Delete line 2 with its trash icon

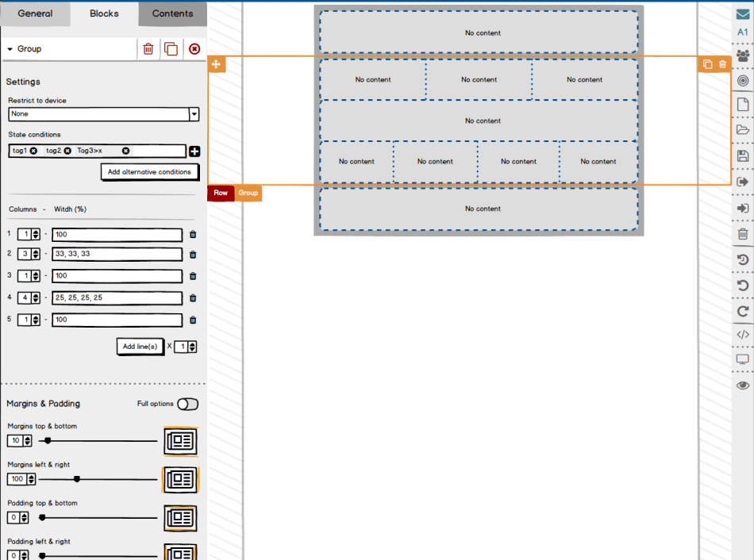tap(193, 255)
